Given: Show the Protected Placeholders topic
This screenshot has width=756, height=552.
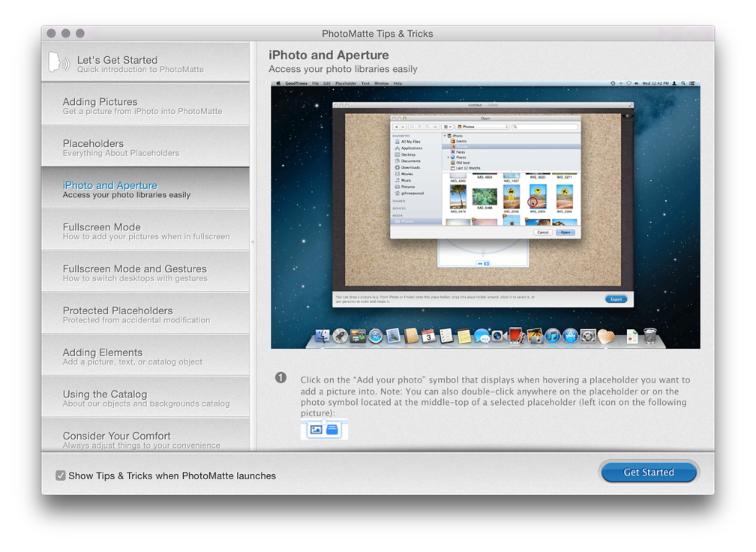Looking at the screenshot, I should [x=145, y=313].
